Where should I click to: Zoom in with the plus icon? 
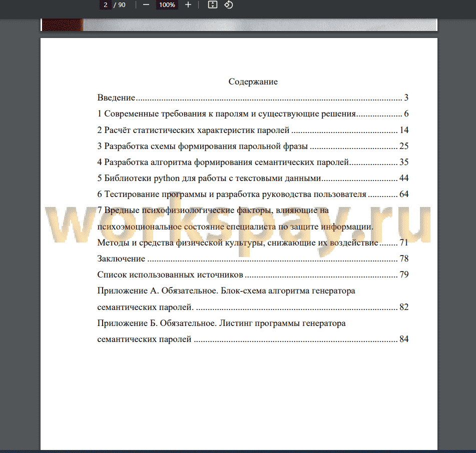(x=188, y=5)
